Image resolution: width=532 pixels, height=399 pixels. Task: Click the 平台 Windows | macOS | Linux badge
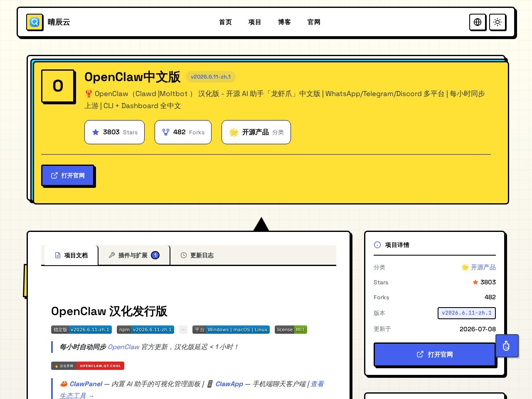[231, 330]
